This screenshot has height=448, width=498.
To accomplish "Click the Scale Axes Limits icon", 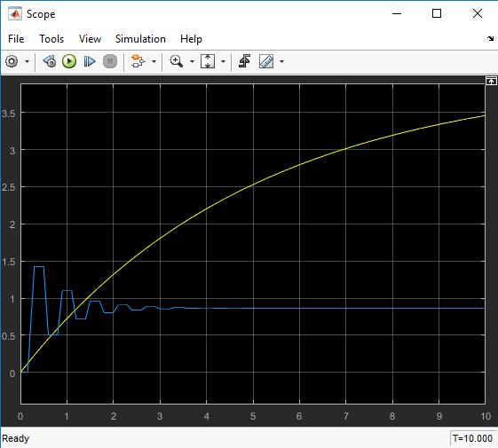I will pos(208,61).
